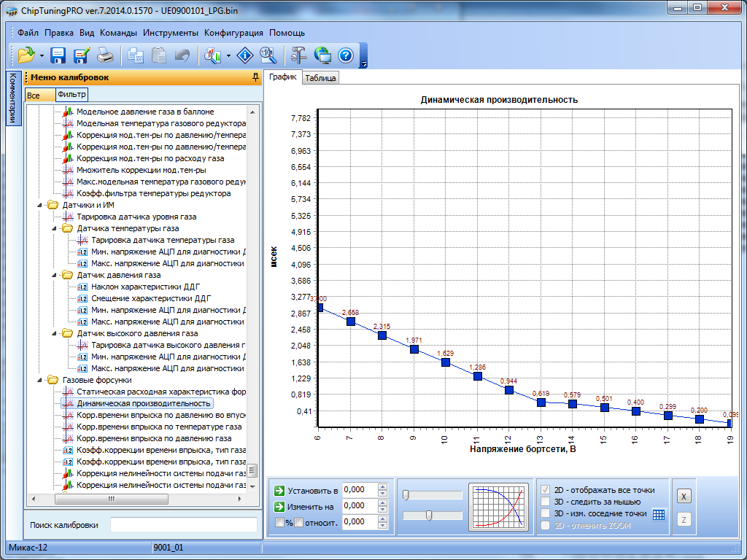This screenshot has width=747, height=560.
Task: Click the blue diamond info icon
Action: click(246, 55)
